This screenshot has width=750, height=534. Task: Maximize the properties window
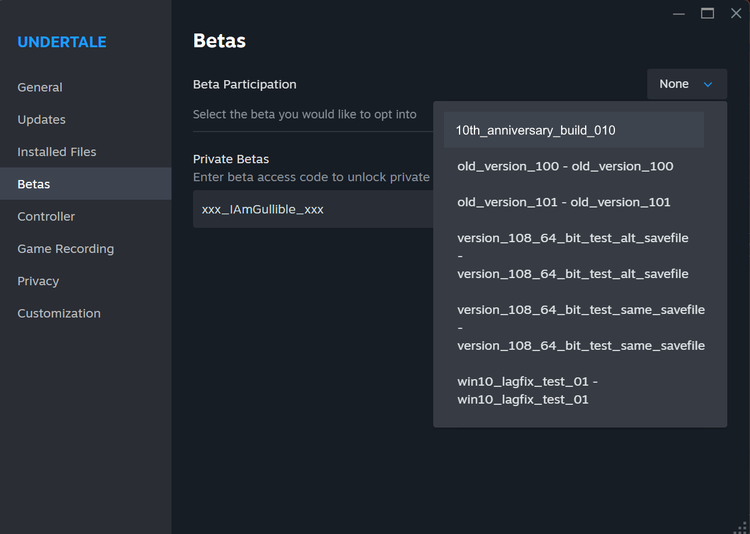pyautogui.click(x=707, y=13)
